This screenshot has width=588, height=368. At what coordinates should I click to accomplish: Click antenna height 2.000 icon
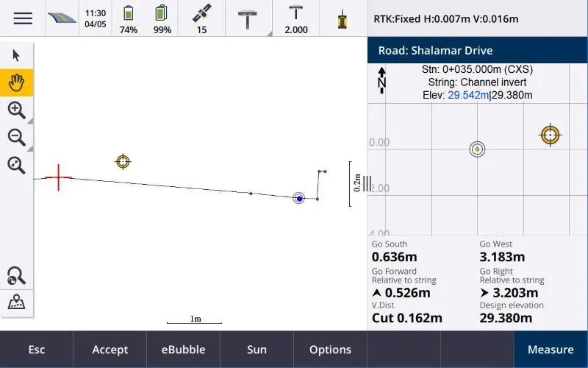pyautogui.click(x=296, y=18)
